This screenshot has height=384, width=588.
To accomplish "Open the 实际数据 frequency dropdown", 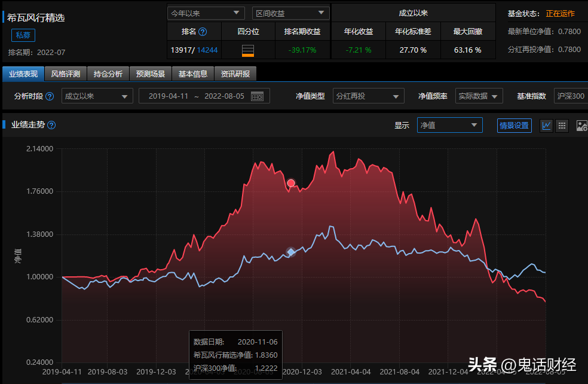I will point(479,96).
